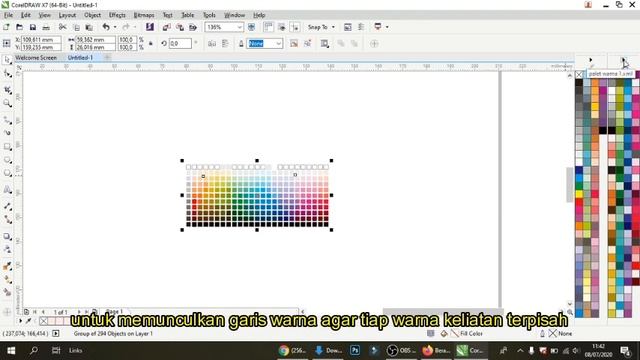This screenshot has width=640, height=360.
Task: Toggle Show Grid in the toolbar
Action: 282,27
